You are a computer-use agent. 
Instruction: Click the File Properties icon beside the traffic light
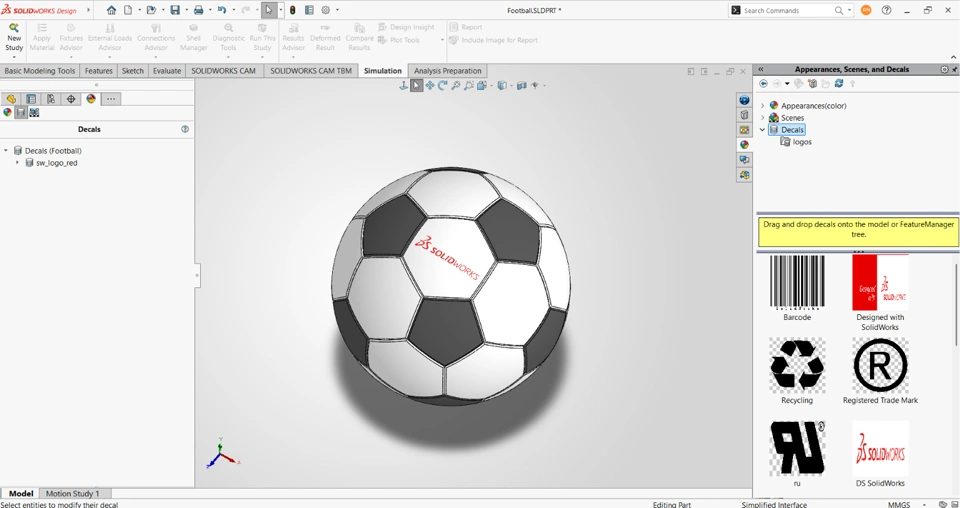(x=309, y=10)
